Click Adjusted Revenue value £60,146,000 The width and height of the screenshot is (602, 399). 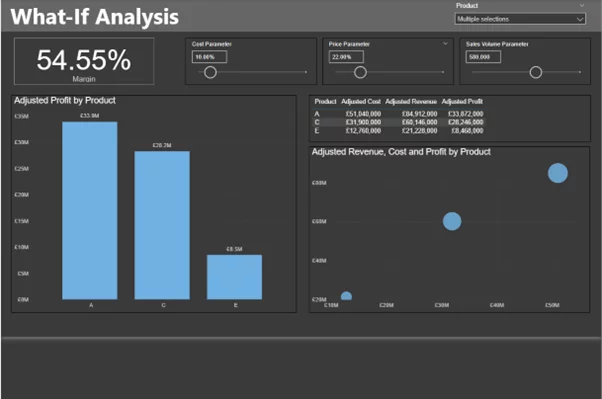(419, 122)
